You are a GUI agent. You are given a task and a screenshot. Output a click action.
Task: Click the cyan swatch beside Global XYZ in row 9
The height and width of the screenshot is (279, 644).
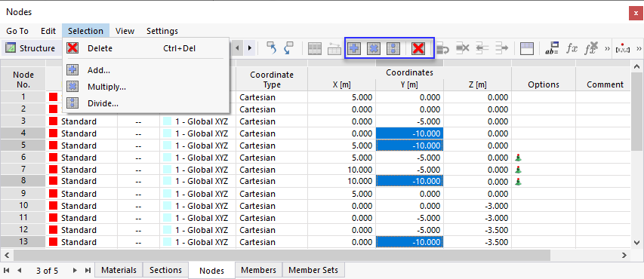point(167,194)
